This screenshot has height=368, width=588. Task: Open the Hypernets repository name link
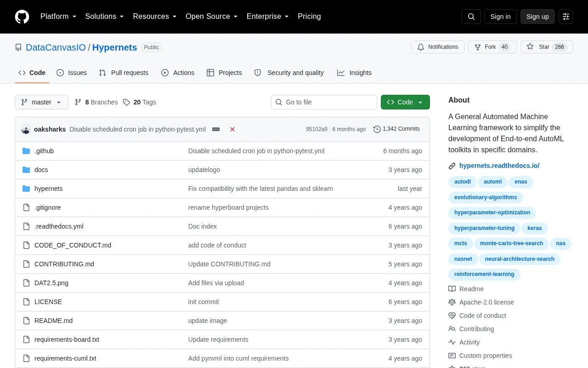coord(114,47)
